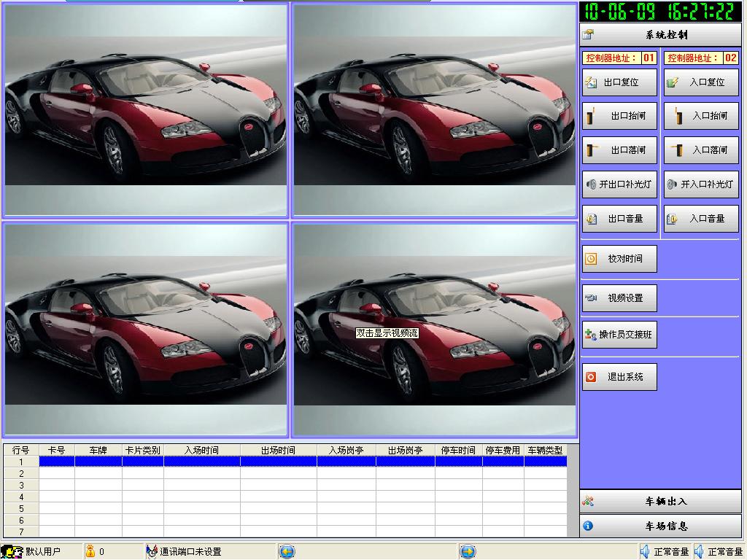This screenshot has width=747, height=560.
Task: Click the 停车时间 column header
Action: click(458, 450)
